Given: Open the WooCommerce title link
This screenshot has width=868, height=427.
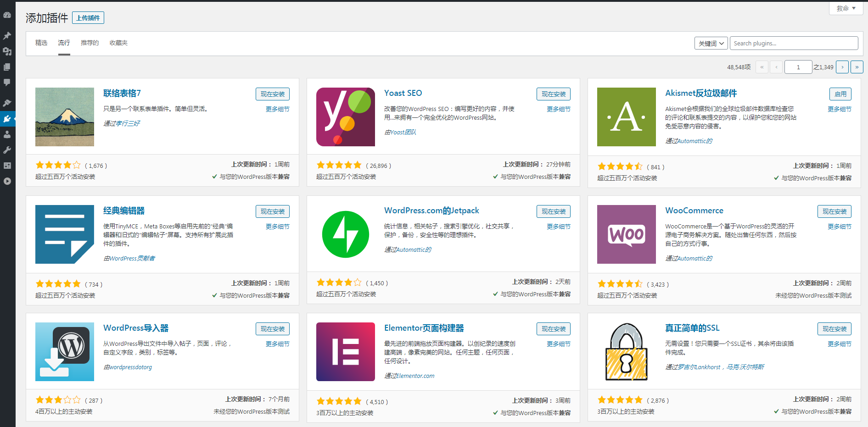Looking at the screenshot, I should coord(694,211).
